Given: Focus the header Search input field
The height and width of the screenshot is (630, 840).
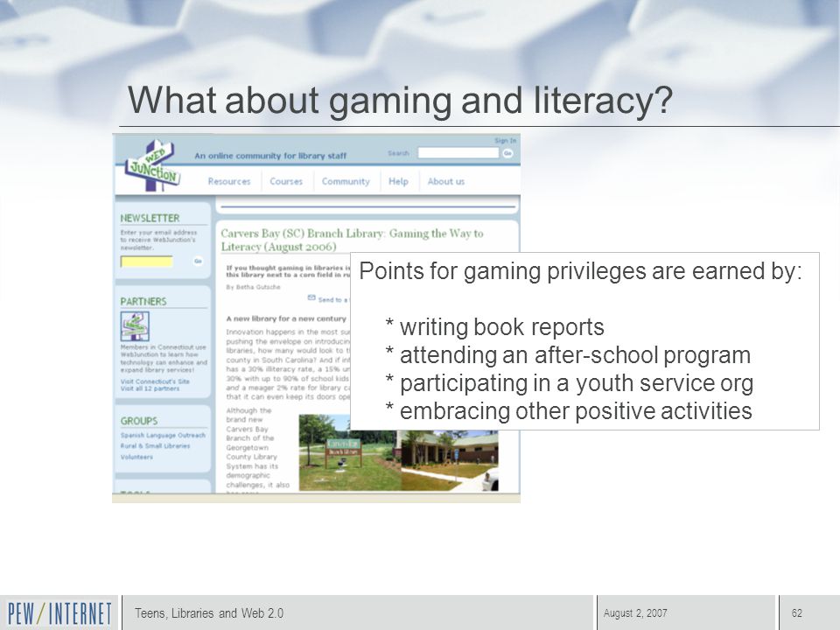Looking at the screenshot, I should [458, 153].
